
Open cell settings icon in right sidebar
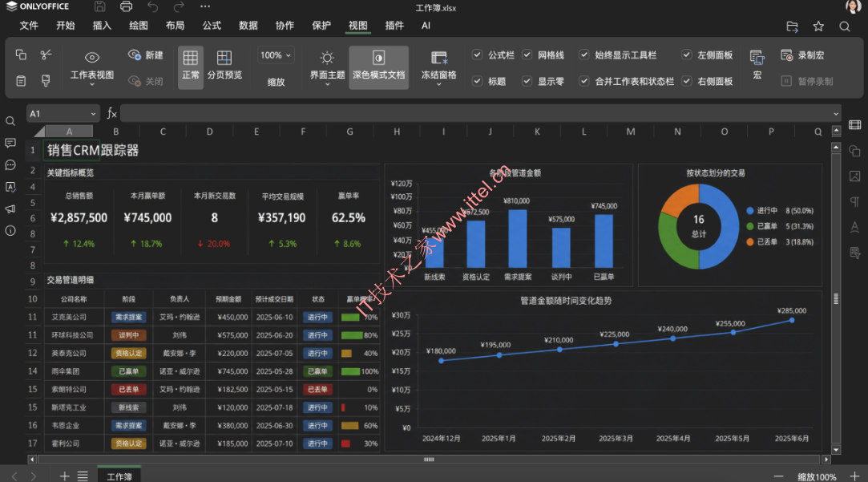tap(854, 124)
